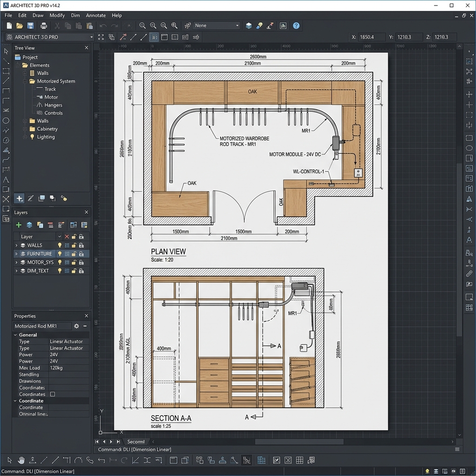Toggle freeze icon on DIM_TEXT layer
The width and height of the screenshot is (476, 476).
[67, 271]
